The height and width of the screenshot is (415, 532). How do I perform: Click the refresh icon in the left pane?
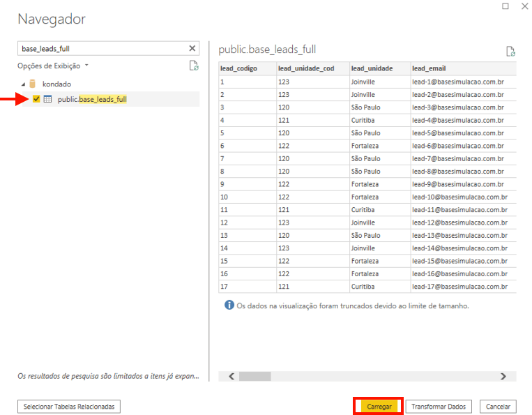pos(194,66)
